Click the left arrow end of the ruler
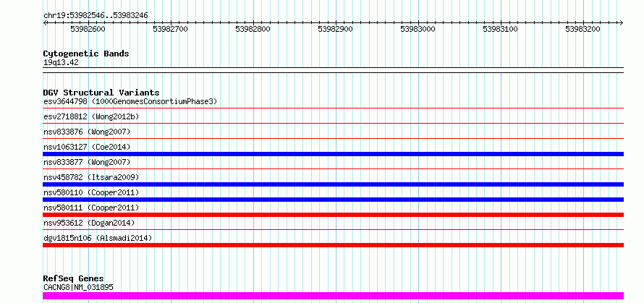This screenshot has width=644, height=303. tap(45, 22)
